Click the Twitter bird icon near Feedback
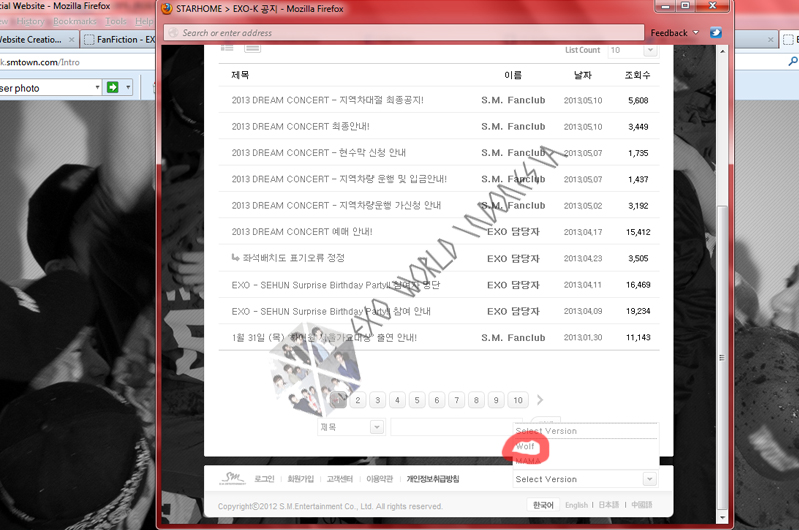The image size is (799, 530). pos(716,33)
